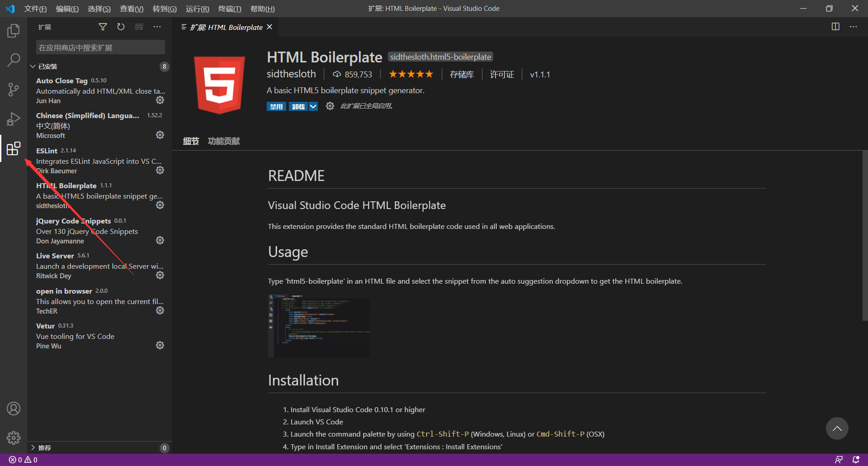Open the Explorer view in activity bar

tap(14, 31)
